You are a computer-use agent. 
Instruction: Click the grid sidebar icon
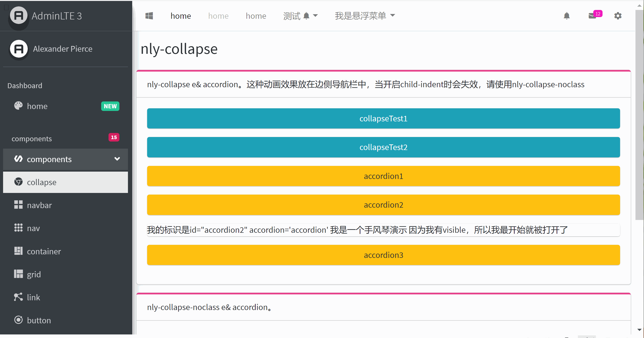point(18,274)
